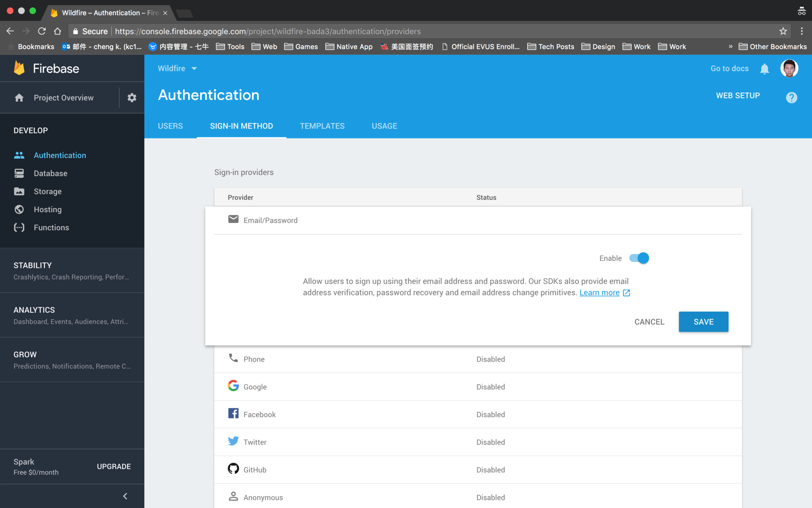Open Functions in the sidebar
Image resolution: width=812 pixels, height=508 pixels.
pyautogui.click(x=51, y=228)
